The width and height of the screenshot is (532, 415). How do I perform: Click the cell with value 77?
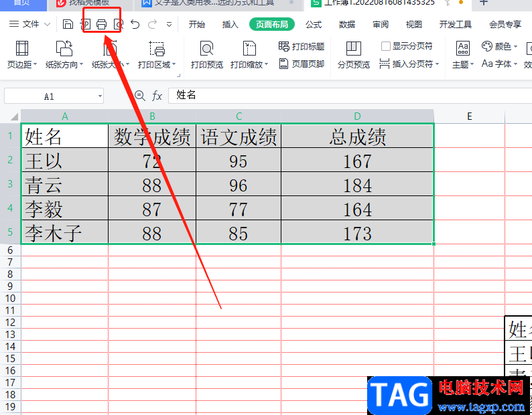pos(239,208)
